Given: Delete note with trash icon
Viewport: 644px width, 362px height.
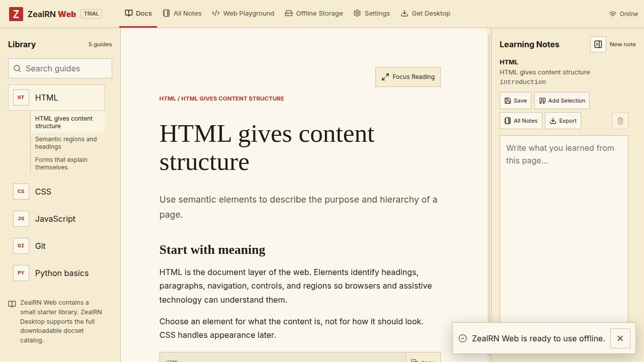Looking at the screenshot, I should point(620,121).
